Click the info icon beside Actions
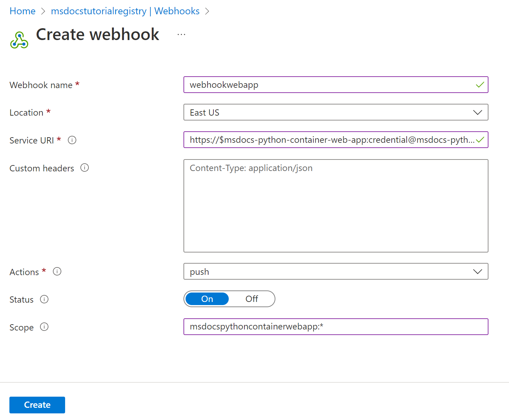509x420 pixels. pyautogui.click(x=57, y=271)
